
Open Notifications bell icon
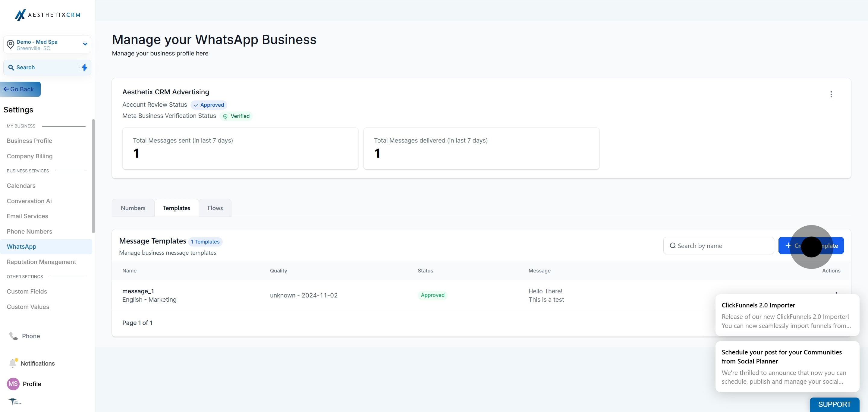point(13,363)
